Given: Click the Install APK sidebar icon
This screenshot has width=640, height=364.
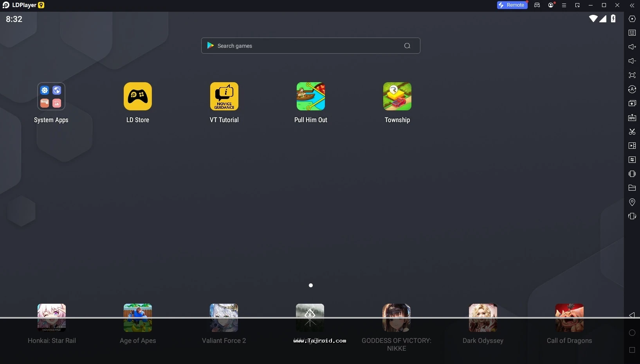Looking at the screenshot, I should click(632, 117).
